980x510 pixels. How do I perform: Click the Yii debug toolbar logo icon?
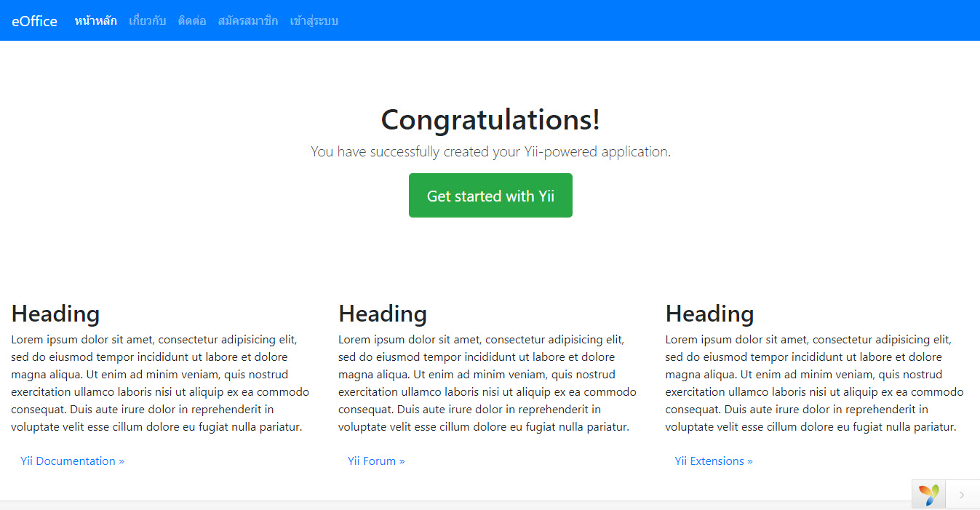point(928,495)
